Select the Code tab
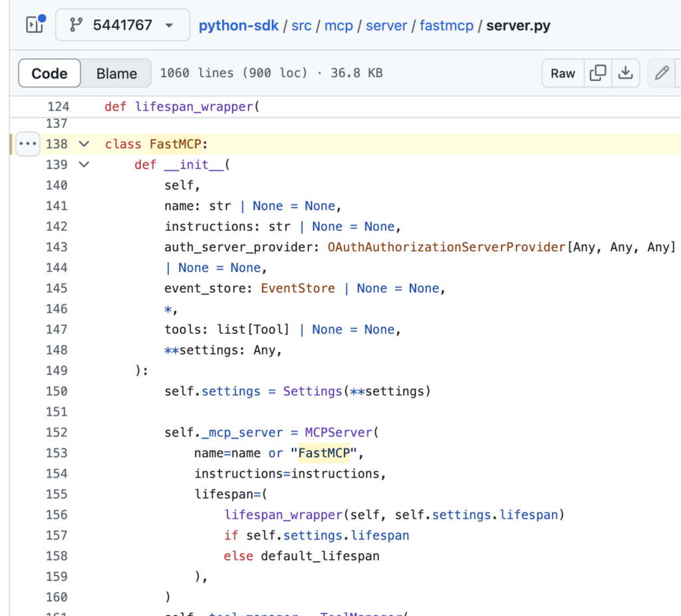The width and height of the screenshot is (681, 616). [x=50, y=73]
